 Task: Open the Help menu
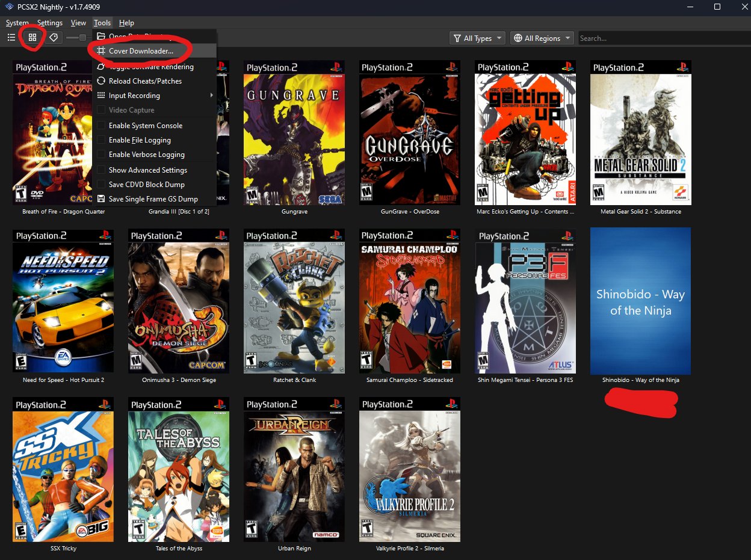(x=126, y=23)
